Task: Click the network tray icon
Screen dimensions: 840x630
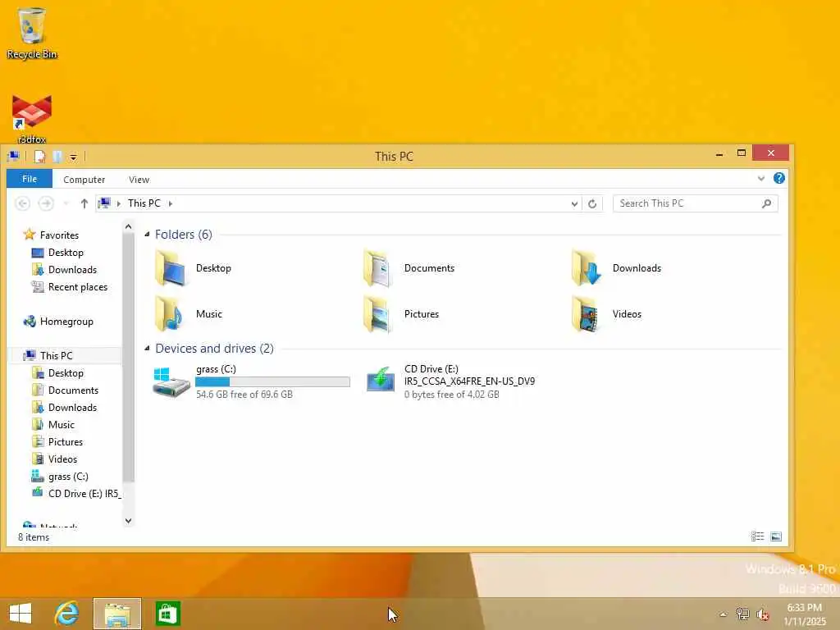Action: click(742, 614)
